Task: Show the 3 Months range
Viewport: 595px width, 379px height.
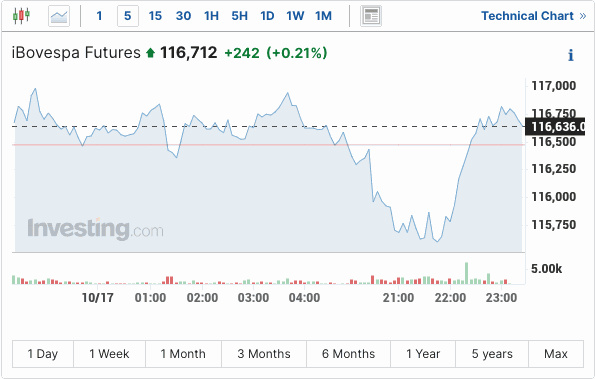Action: [x=264, y=354]
